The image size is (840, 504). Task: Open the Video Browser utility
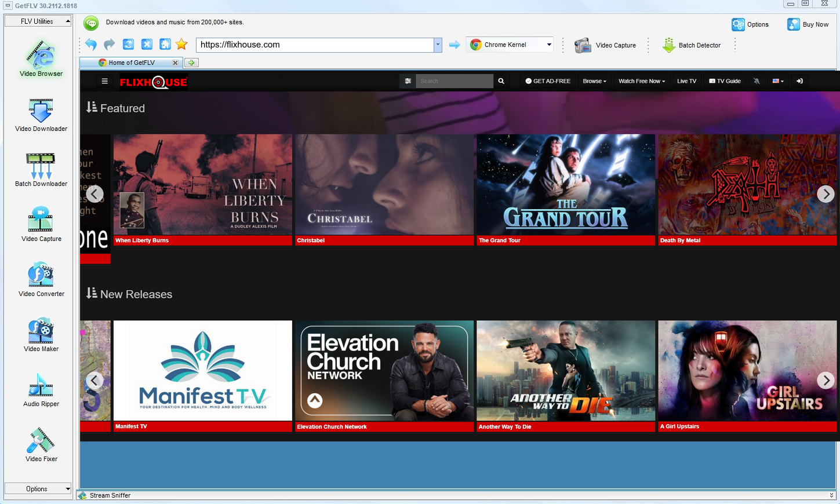point(41,58)
